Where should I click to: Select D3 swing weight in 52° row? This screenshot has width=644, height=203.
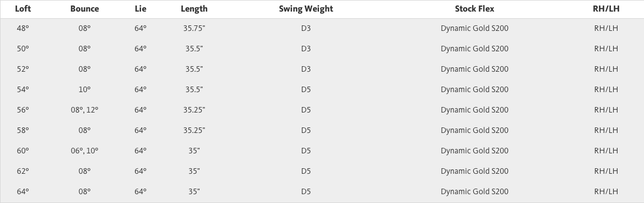point(306,69)
